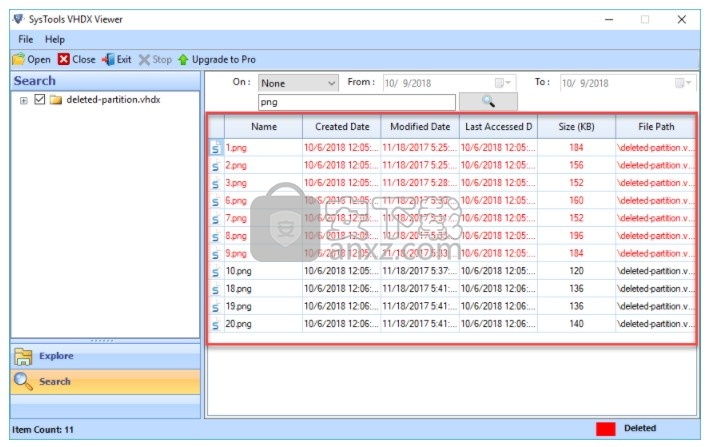The height and width of the screenshot is (447, 717).
Task: Select the 3.png file name
Action: pos(236,183)
